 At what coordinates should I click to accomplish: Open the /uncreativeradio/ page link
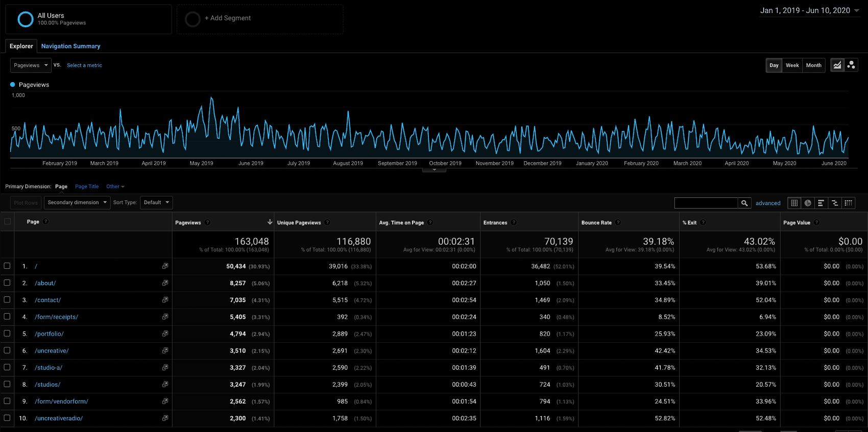59,418
